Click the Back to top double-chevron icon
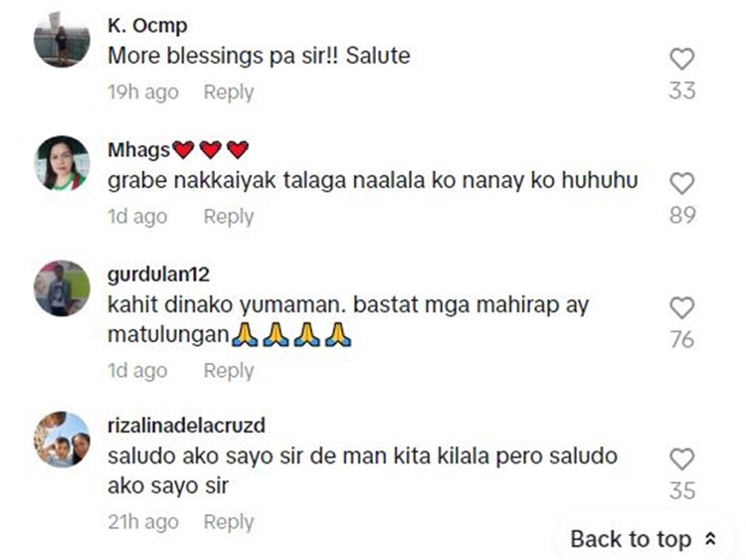 click(x=710, y=539)
